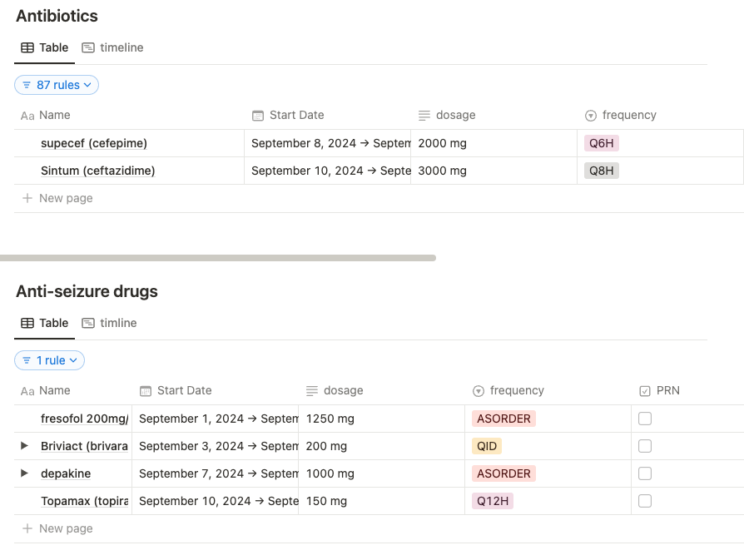Expand the depakine row disclosure triangle
Image resolution: width=744 pixels, height=560 pixels.
click(25, 473)
